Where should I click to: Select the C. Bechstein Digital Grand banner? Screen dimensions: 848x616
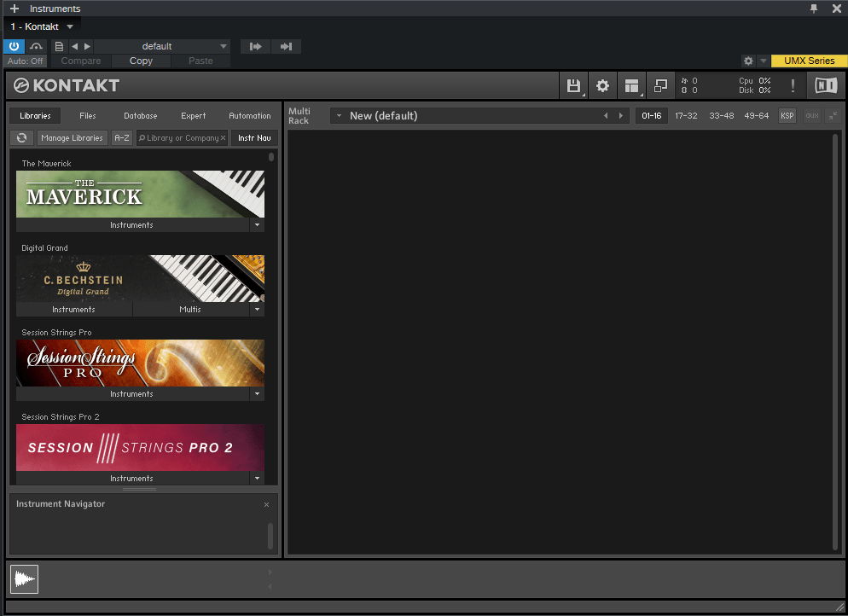click(140, 278)
